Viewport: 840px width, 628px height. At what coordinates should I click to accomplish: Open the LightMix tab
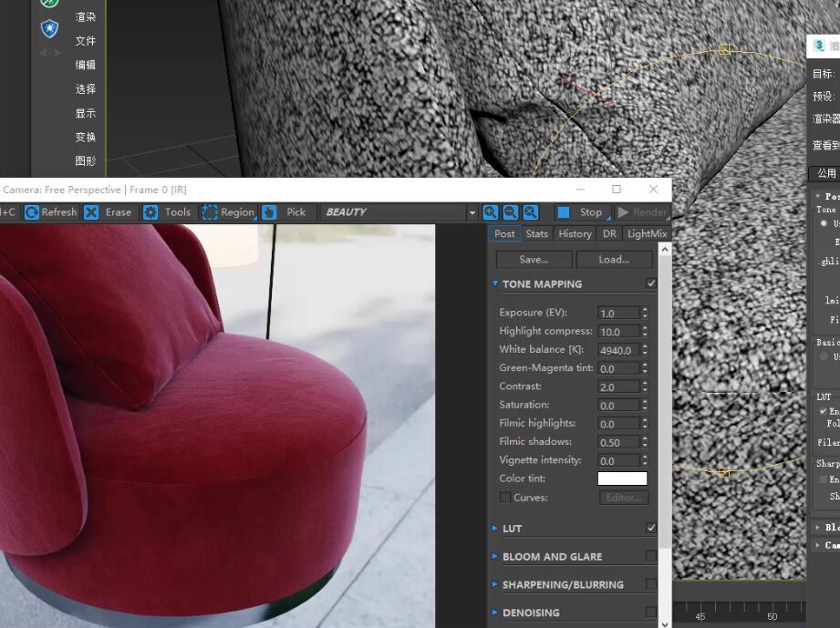tap(648, 234)
